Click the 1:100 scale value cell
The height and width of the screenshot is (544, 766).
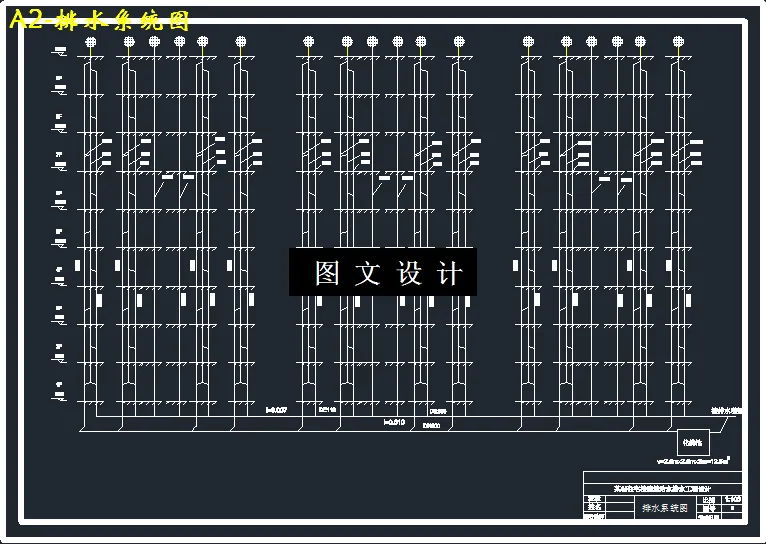pos(732,500)
